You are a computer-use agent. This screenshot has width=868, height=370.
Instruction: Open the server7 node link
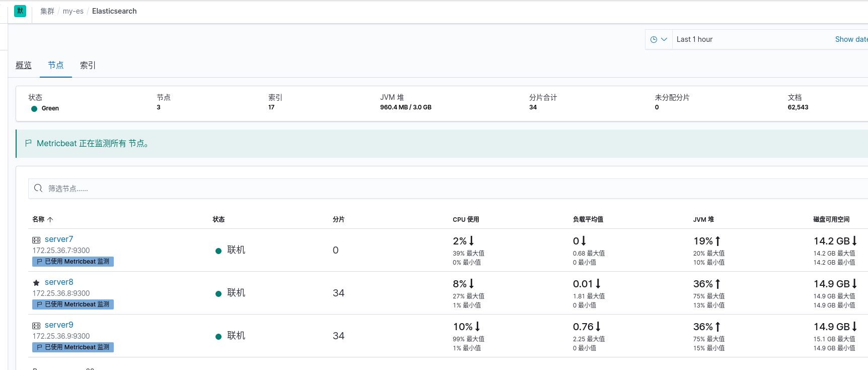(x=59, y=239)
